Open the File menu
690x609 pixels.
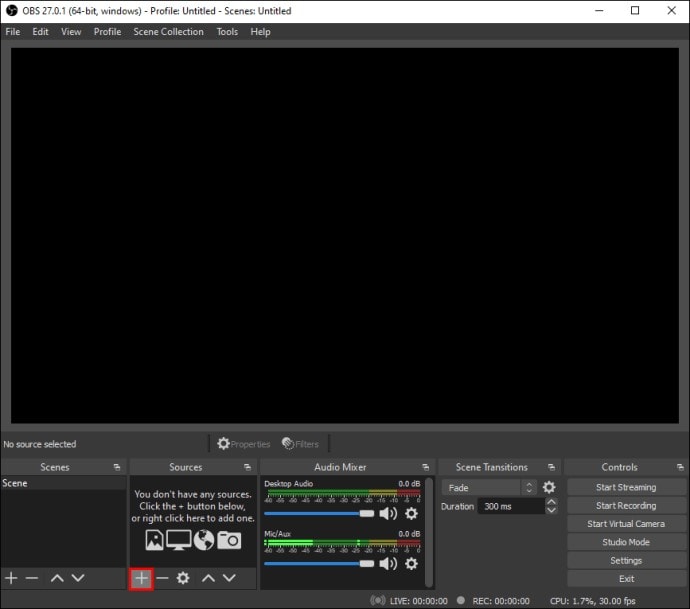[13, 32]
